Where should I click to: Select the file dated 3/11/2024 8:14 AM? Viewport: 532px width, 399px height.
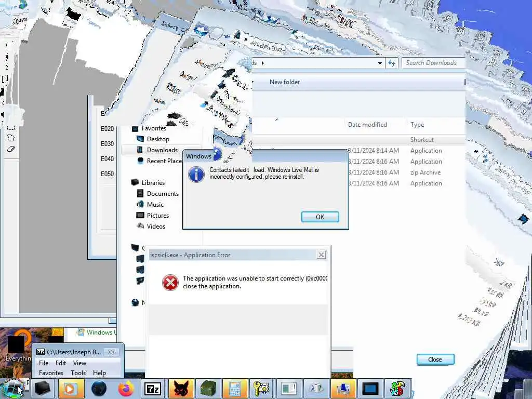373,150
